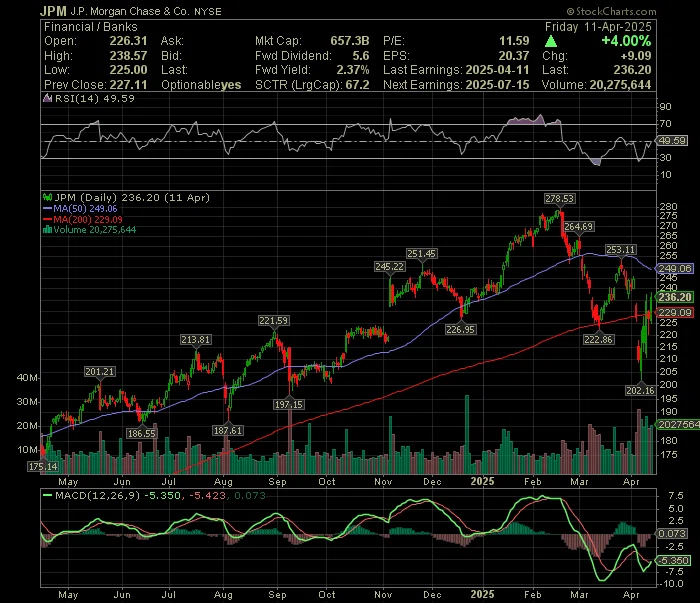Click the Fwd Dividend value 5.6
Viewport: 700px width, 603px height.
[x=361, y=56]
